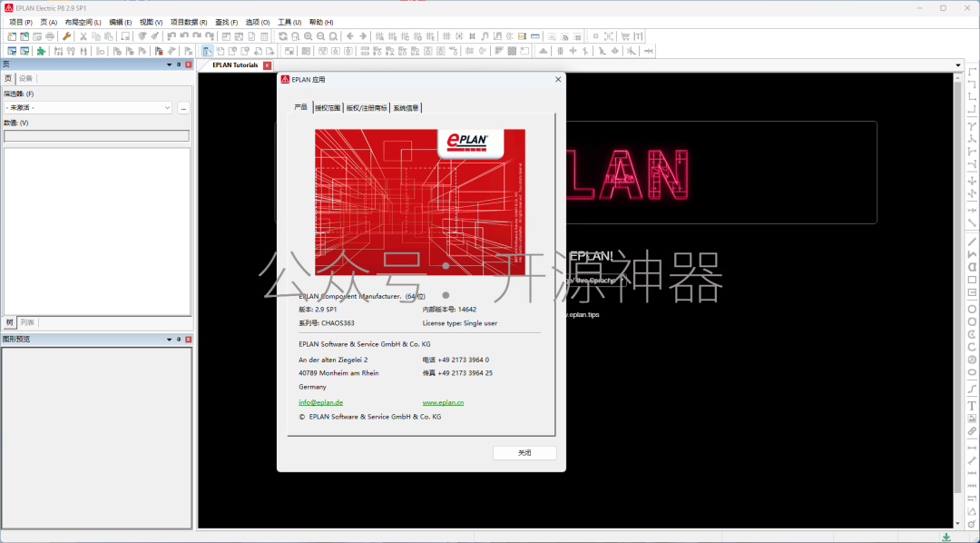Screen dimensions: 980x543
Task: Open the 编辑 (E) menu
Action: [x=120, y=23]
